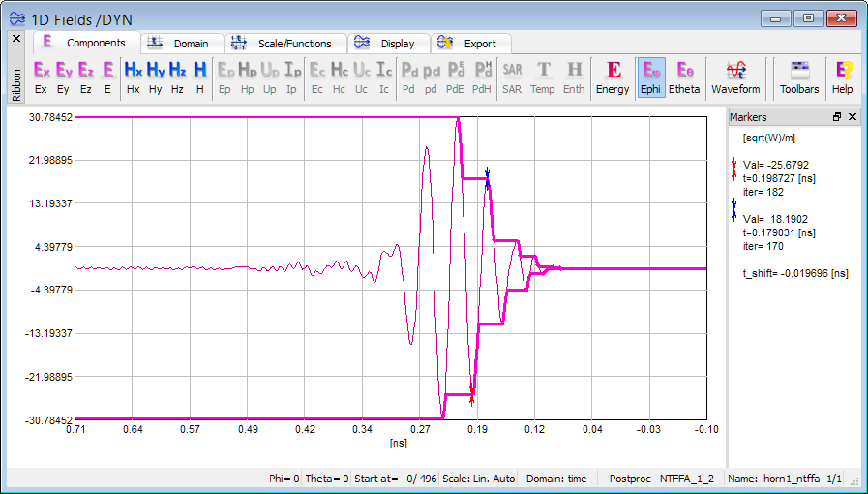868x494 pixels.
Task: Select the Ey field component icon
Action: coord(64,77)
